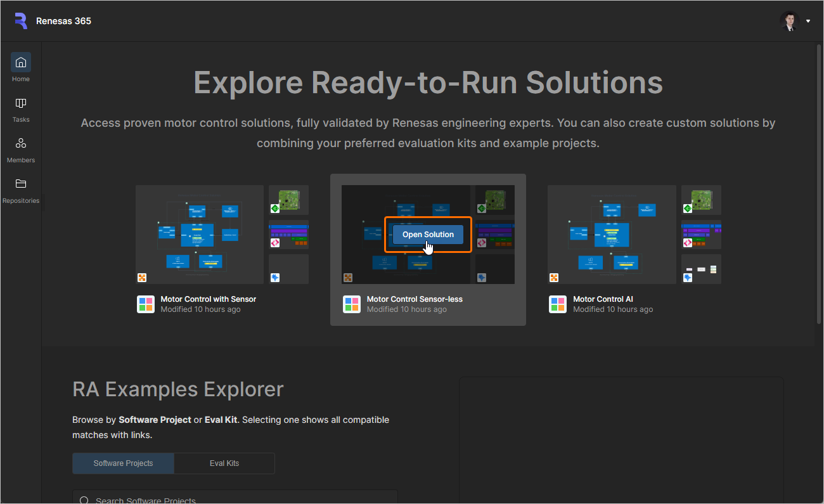Click the Renesas 365 logo icon
824x504 pixels.
point(21,21)
